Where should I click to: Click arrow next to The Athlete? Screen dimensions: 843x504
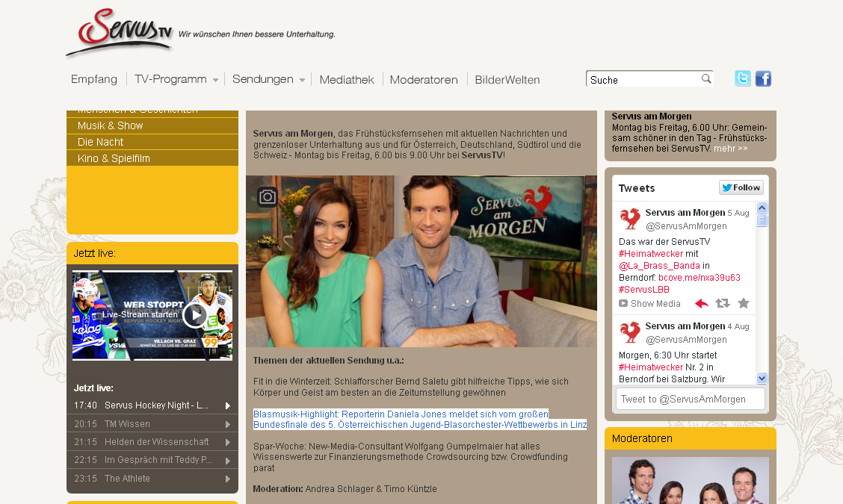[x=228, y=479]
